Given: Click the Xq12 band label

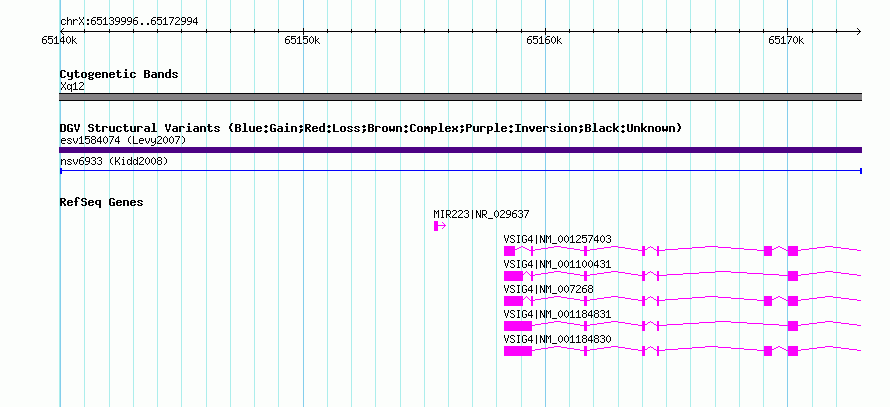Looking at the screenshot, I should (x=72, y=86).
